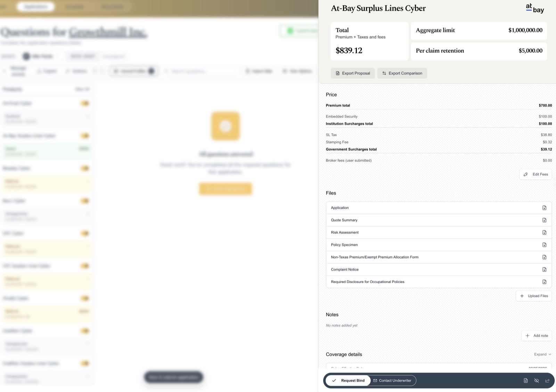Click Upload Files
Viewport: 556px width, 392px height.
pyautogui.click(x=534, y=296)
